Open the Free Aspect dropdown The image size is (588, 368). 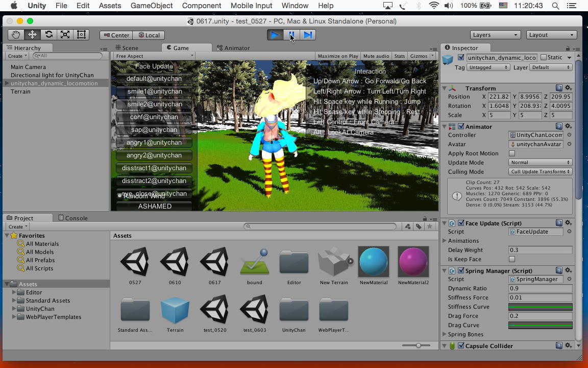[154, 56]
